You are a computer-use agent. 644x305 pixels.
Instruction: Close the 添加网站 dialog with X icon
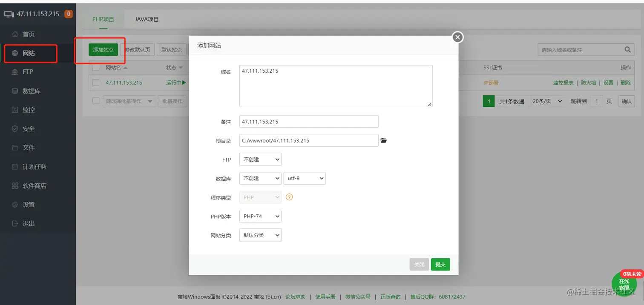point(457,37)
